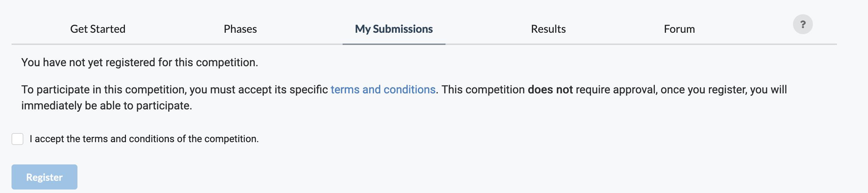Switch to the Phases tab
Screen dimensions: 868x193
click(240, 29)
